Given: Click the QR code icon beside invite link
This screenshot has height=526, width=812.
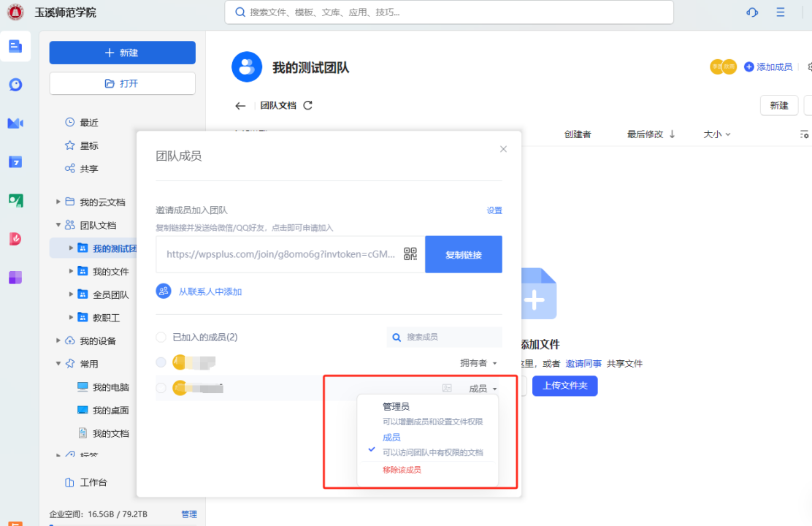Looking at the screenshot, I should [410, 254].
